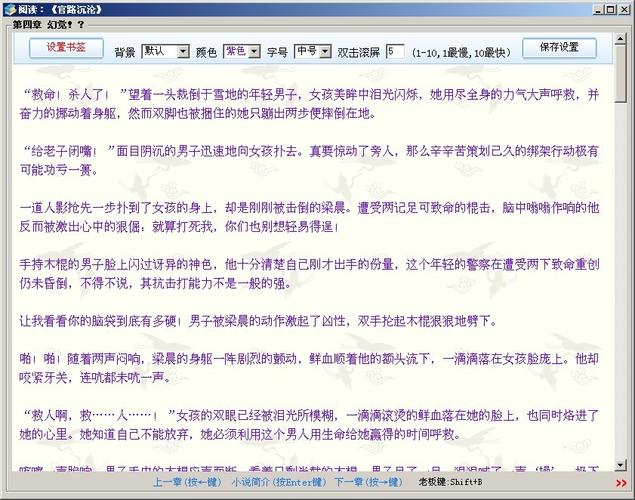Click paragraph starting with 救命！杀人了

tap(309, 104)
